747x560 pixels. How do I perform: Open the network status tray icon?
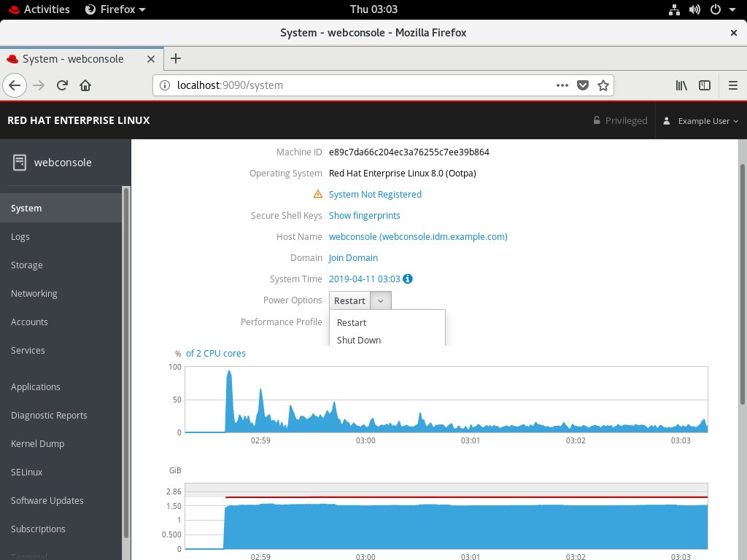(674, 9)
